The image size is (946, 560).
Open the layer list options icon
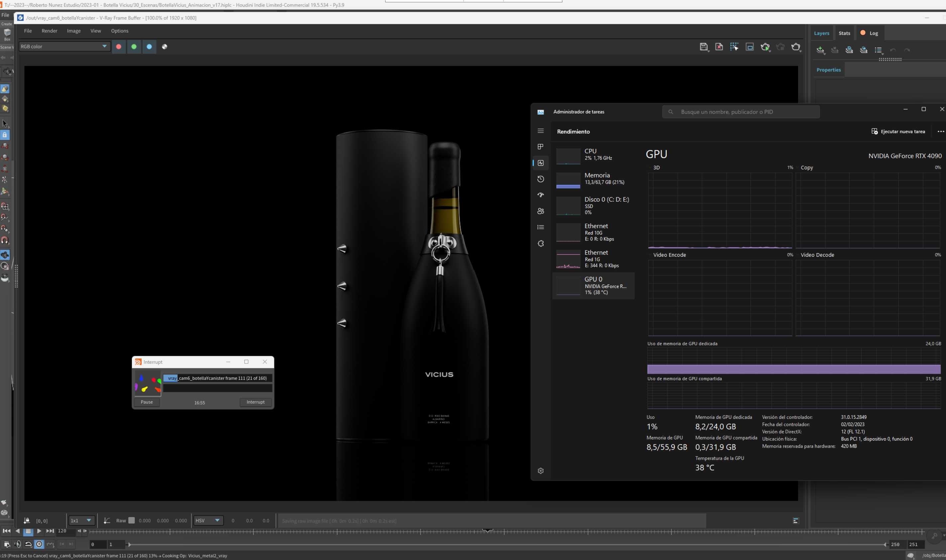878,49
